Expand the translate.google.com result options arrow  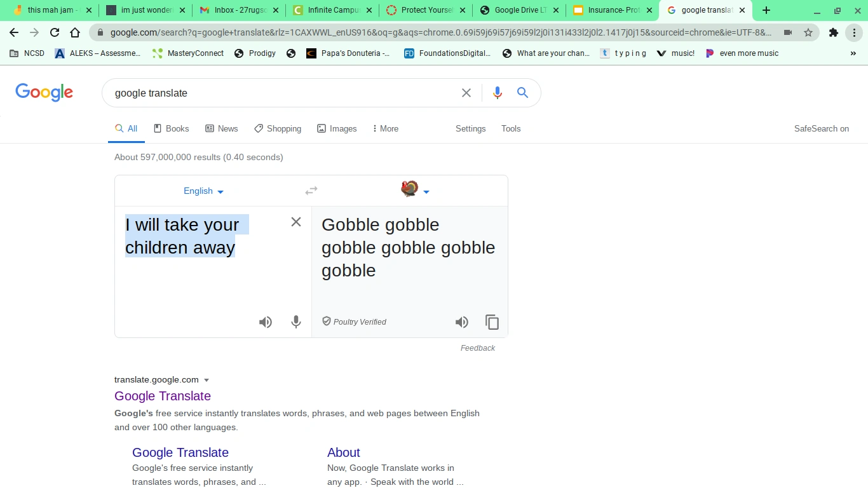click(x=207, y=379)
